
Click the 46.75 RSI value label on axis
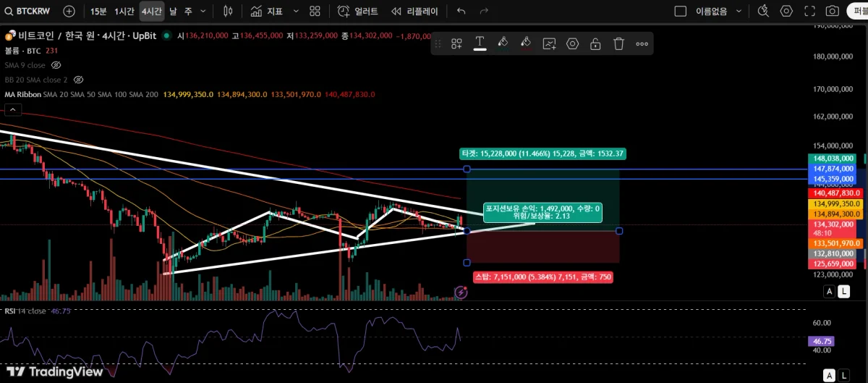coord(823,340)
